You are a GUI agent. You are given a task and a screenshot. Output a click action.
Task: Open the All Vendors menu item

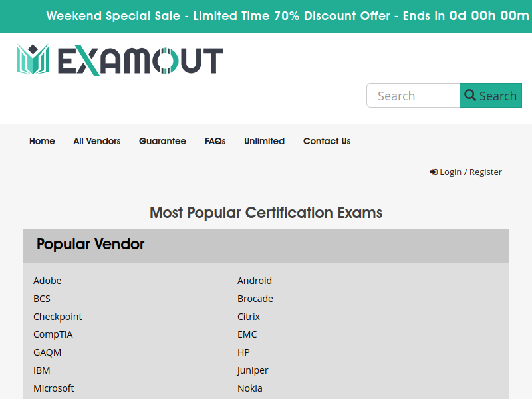97,141
